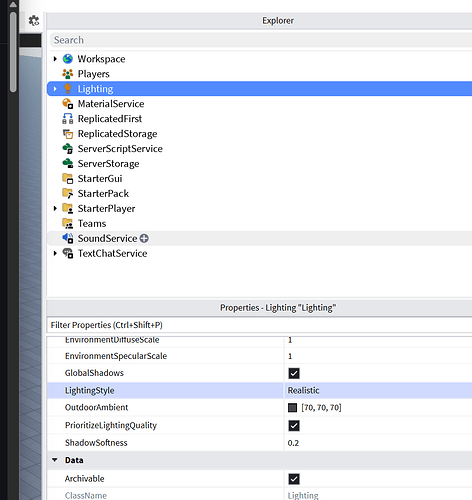This screenshot has height=500, width=472.
Task: Select ServerStorage in the Explorer tree
Action: pyautogui.click(x=108, y=164)
